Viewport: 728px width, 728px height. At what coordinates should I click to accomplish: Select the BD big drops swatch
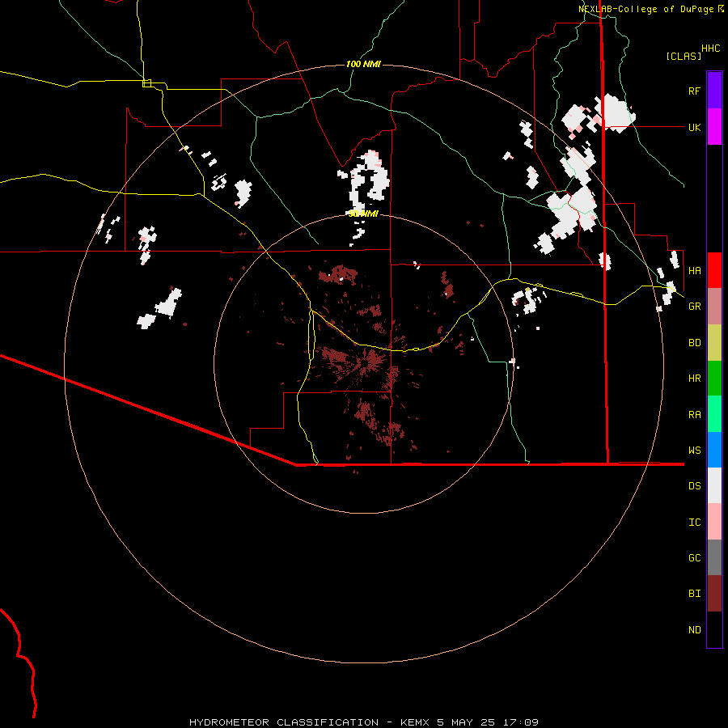point(714,342)
